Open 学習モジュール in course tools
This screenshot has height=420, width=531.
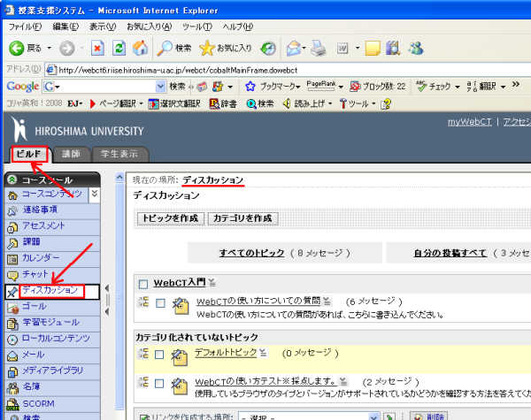tap(52, 323)
